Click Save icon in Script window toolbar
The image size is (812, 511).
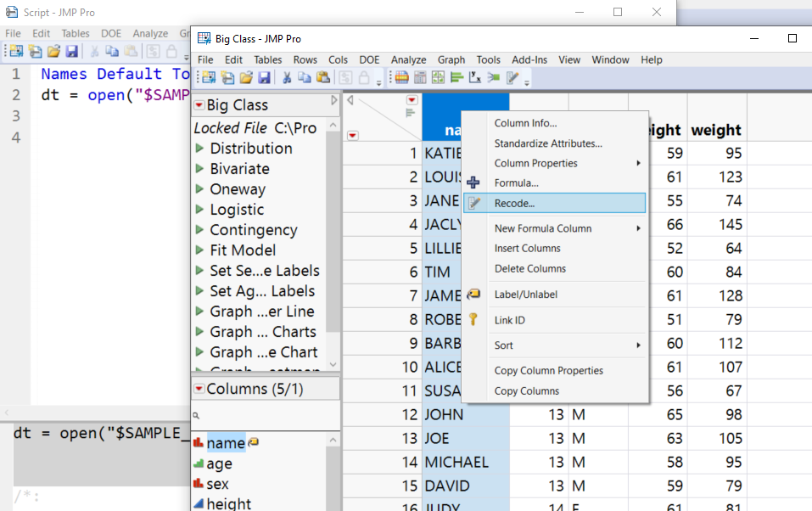point(71,51)
